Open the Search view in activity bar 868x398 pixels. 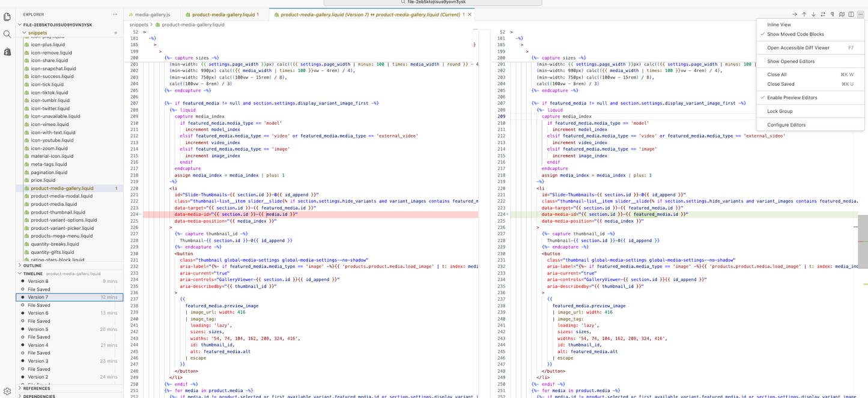pos(7,34)
